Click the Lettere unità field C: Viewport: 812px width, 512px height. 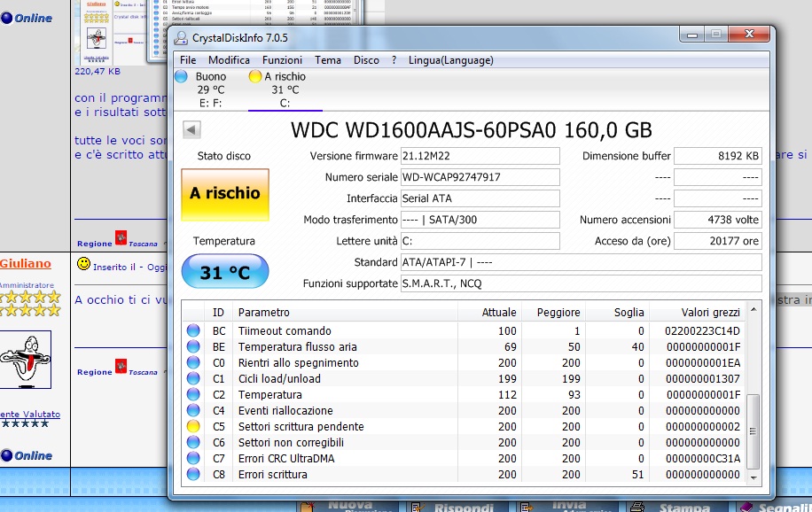(x=480, y=241)
